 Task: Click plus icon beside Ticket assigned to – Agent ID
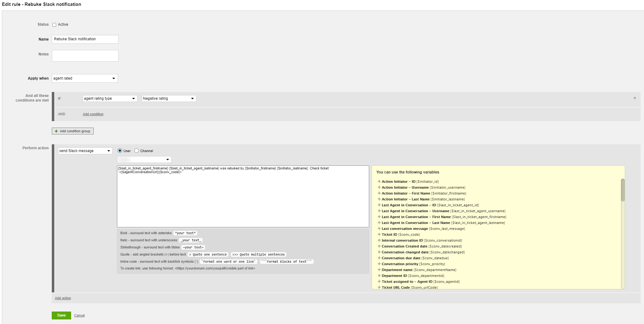click(379, 282)
